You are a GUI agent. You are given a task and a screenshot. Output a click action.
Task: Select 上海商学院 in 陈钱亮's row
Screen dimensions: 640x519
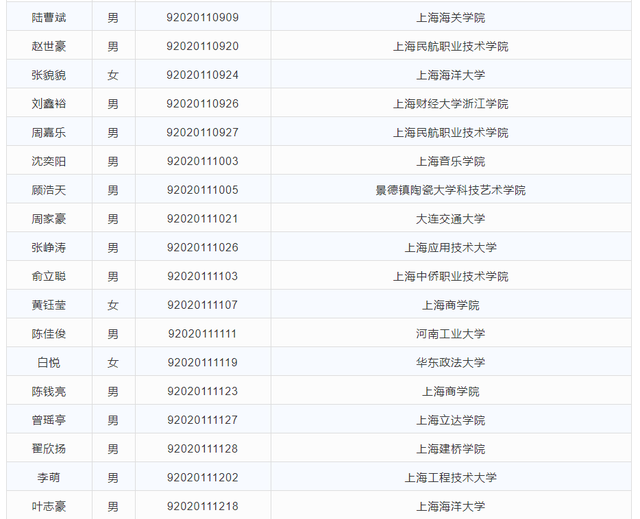451,391
